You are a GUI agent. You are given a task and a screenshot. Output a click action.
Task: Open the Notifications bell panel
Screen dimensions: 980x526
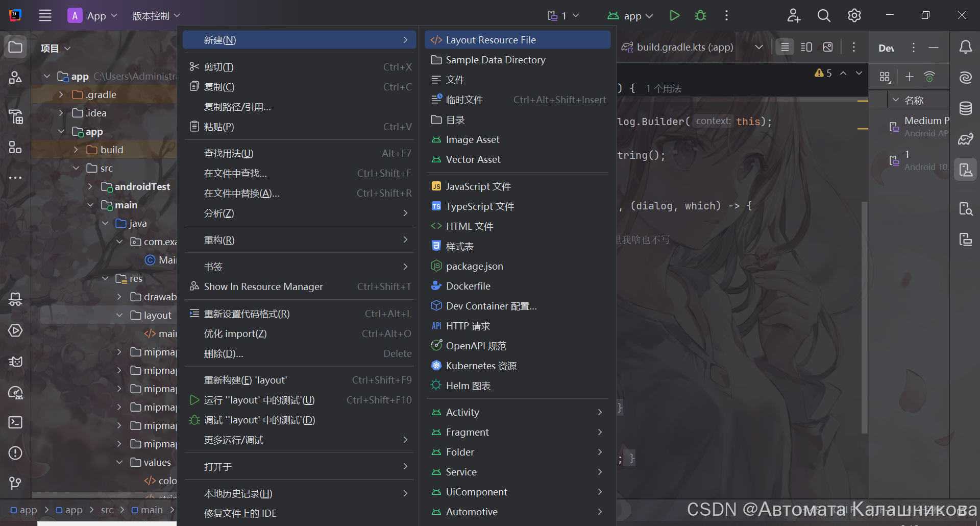(x=966, y=47)
